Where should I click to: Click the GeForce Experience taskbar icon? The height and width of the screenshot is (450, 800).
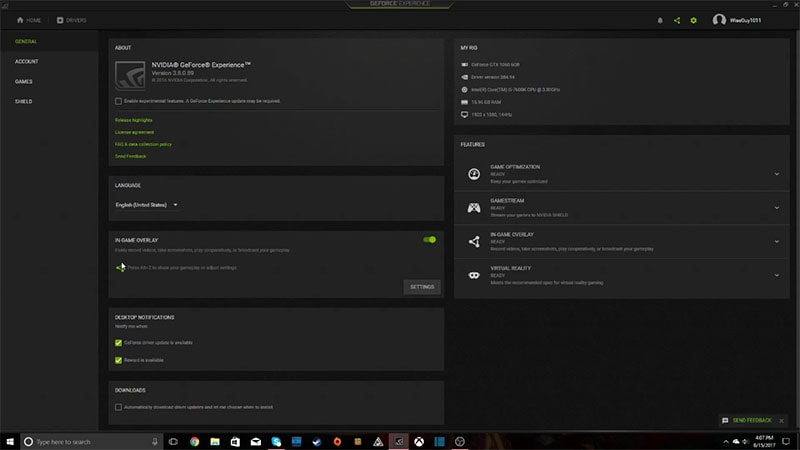coord(398,441)
